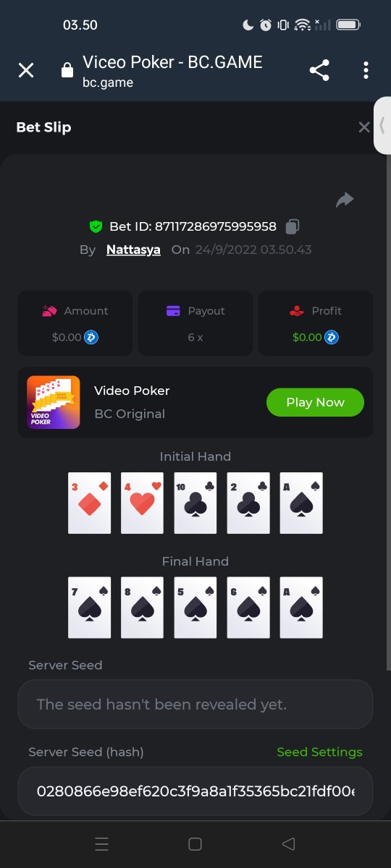Tap the curved share arrow icon
Image resolution: width=391 pixels, height=868 pixels.
[x=345, y=200]
